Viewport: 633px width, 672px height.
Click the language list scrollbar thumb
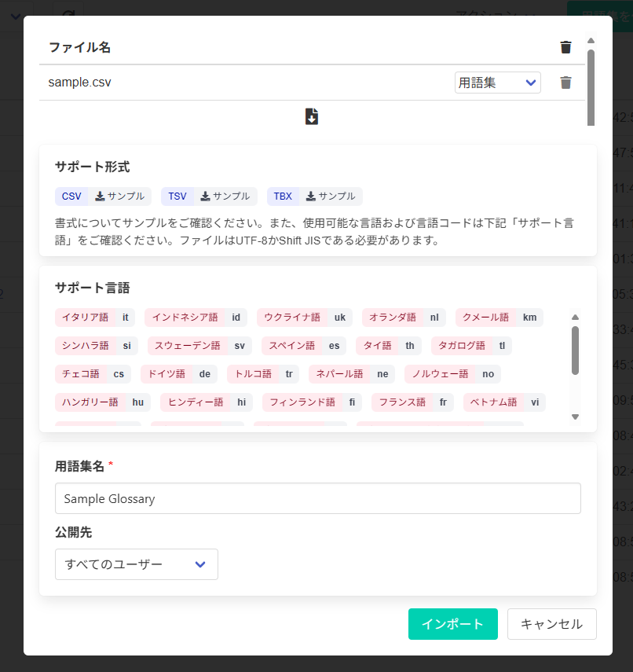575,350
